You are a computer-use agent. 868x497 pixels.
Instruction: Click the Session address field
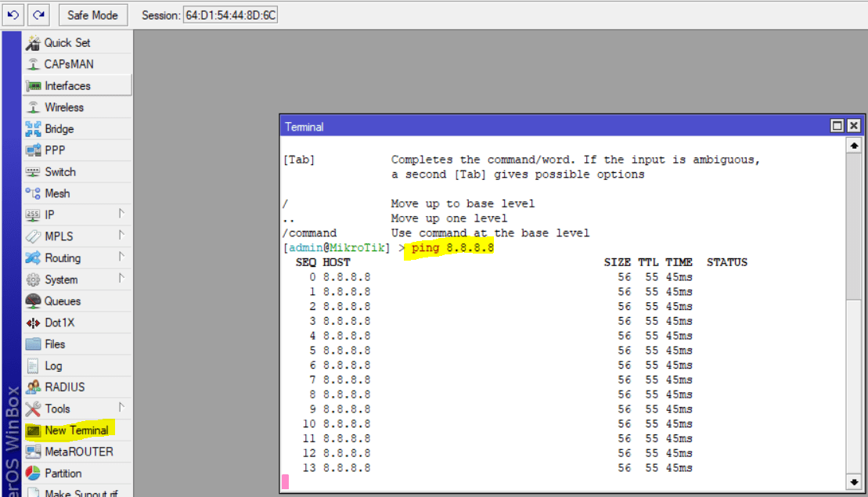(x=230, y=16)
